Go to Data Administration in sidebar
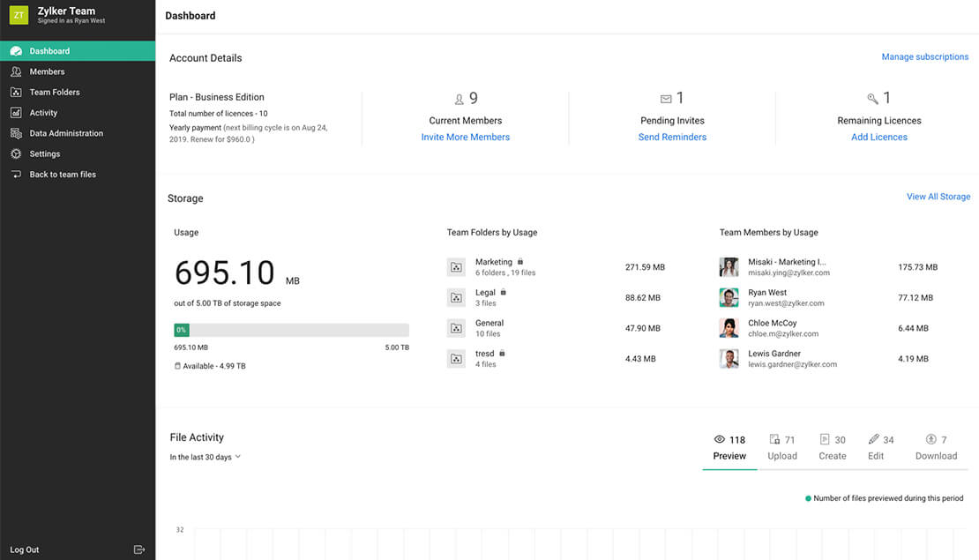 point(66,133)
